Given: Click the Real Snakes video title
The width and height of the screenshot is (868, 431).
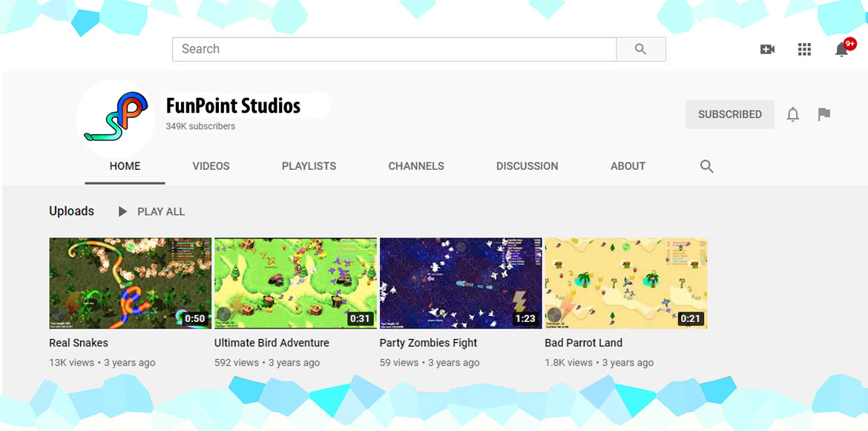Looking at the screenshot, I should coord(79,343).
